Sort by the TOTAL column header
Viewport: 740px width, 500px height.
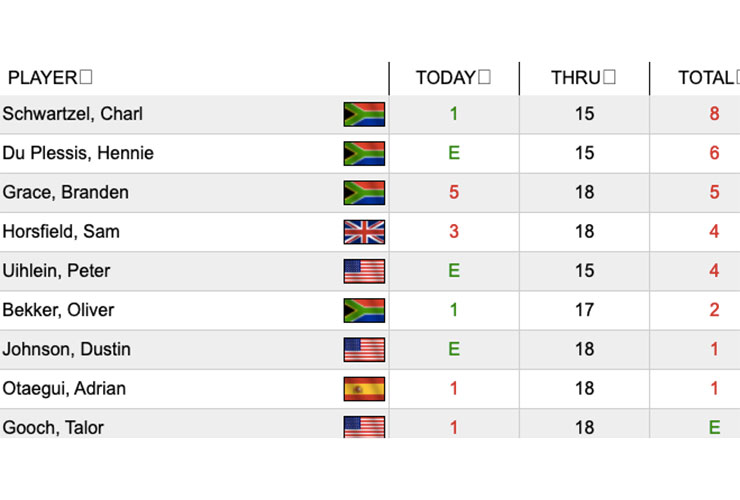[709, 77]
